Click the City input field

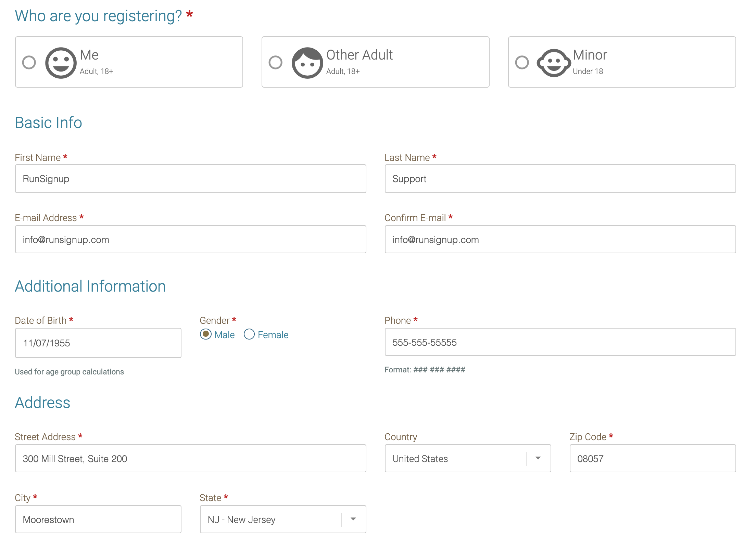pos(98,519)
